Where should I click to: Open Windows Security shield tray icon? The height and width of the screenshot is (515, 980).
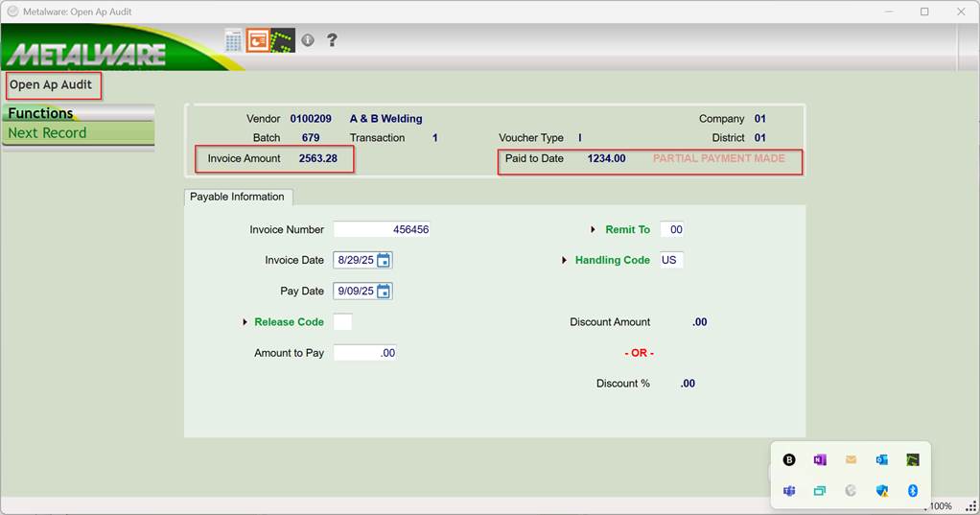click(x=882, y=491)
